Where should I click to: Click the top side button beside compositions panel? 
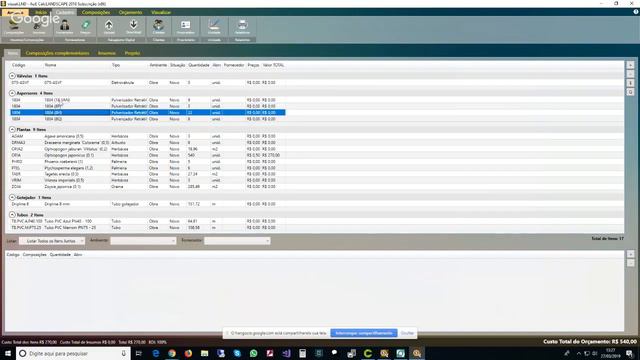[x=631, y=254]
